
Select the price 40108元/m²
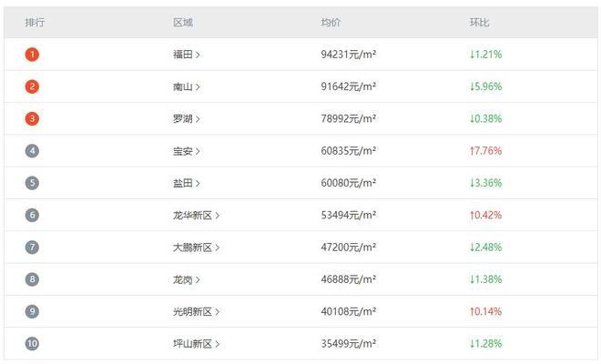coord(349,311)
